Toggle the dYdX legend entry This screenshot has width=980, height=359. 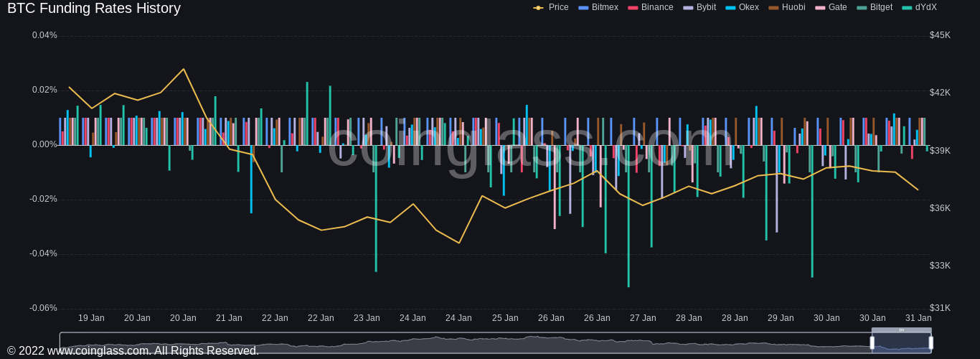click(920, 7)
